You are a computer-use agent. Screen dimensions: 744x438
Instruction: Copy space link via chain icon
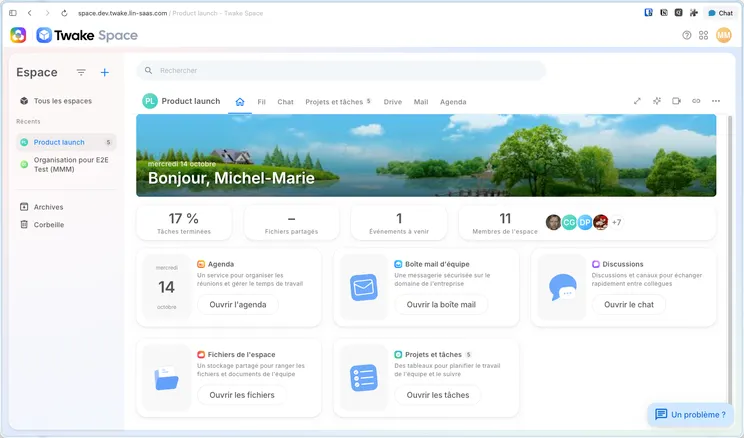click(x=696, y=101)
